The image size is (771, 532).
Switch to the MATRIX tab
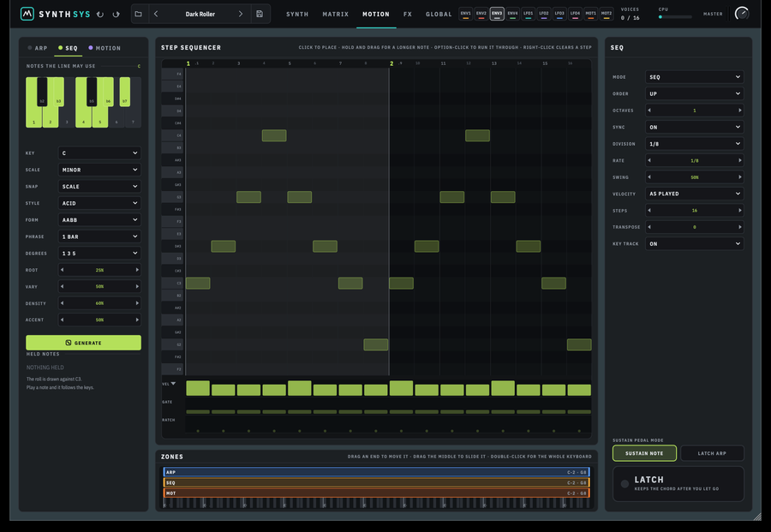pyautogui.click(x=335, y=15)
